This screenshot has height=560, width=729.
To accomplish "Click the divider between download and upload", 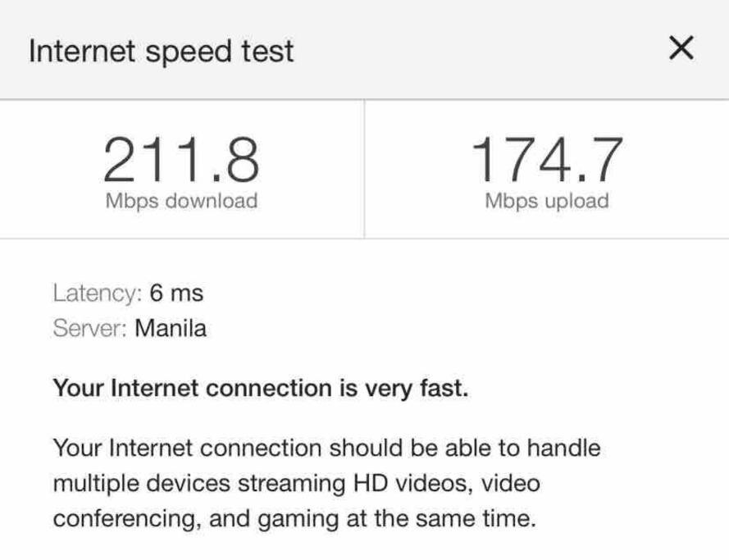I will tap(364, 169).
